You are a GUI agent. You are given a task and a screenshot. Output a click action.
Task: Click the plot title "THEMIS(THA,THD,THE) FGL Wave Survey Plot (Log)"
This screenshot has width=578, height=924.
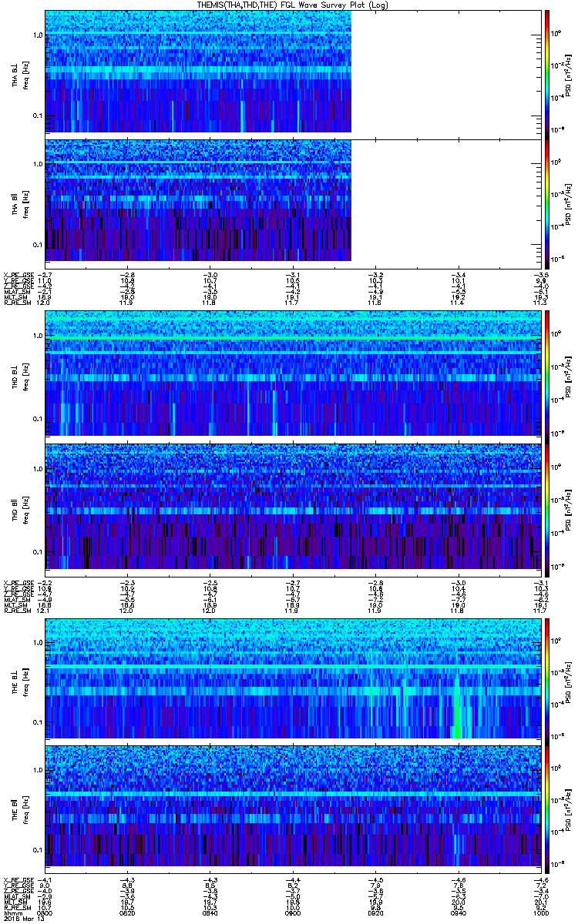point(294,5)
